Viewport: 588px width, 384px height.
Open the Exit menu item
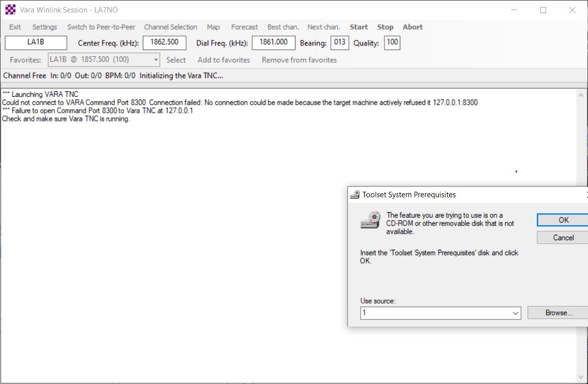pyautogui.click(x=15, y=27)
